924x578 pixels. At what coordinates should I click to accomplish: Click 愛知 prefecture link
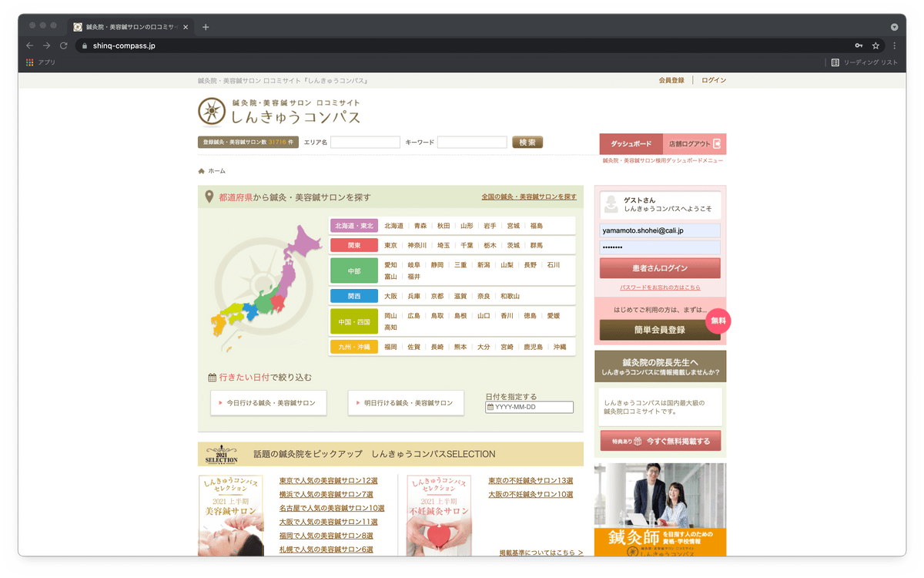[391, 265]
